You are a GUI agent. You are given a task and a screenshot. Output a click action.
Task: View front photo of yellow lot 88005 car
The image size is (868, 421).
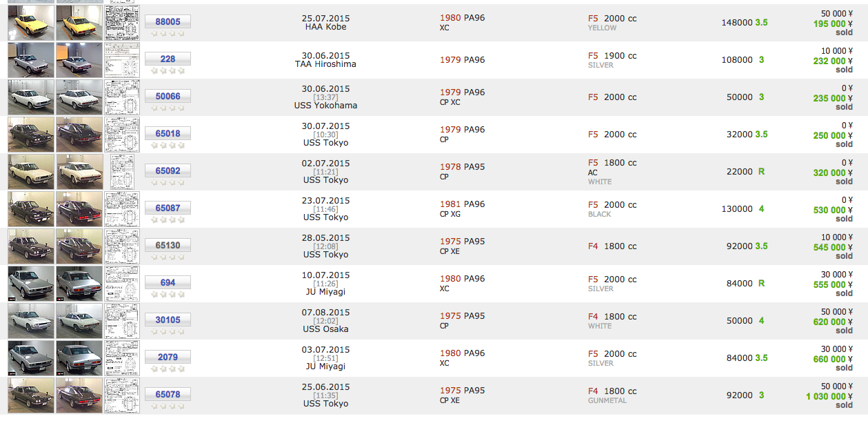[30, 23]
